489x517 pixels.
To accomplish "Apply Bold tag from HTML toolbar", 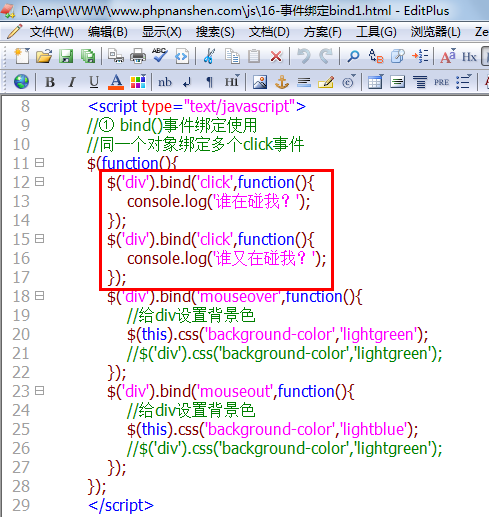I will point(50,82).
